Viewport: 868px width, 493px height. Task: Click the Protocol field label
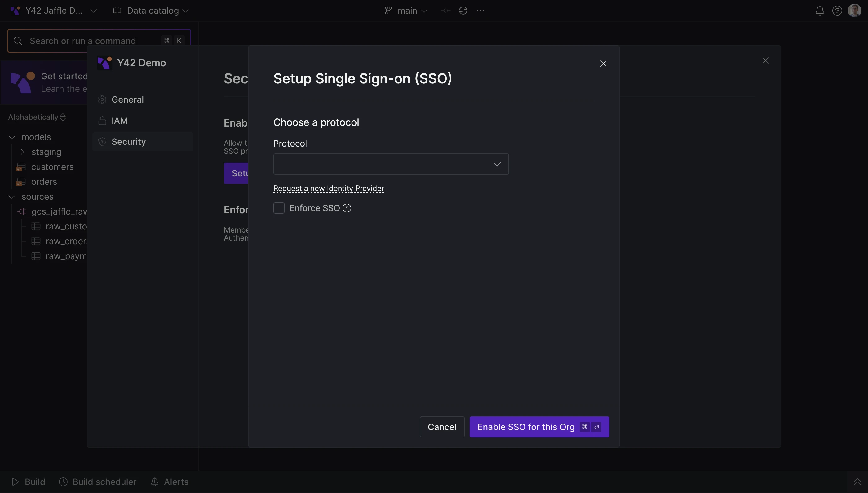pos(290,144)
